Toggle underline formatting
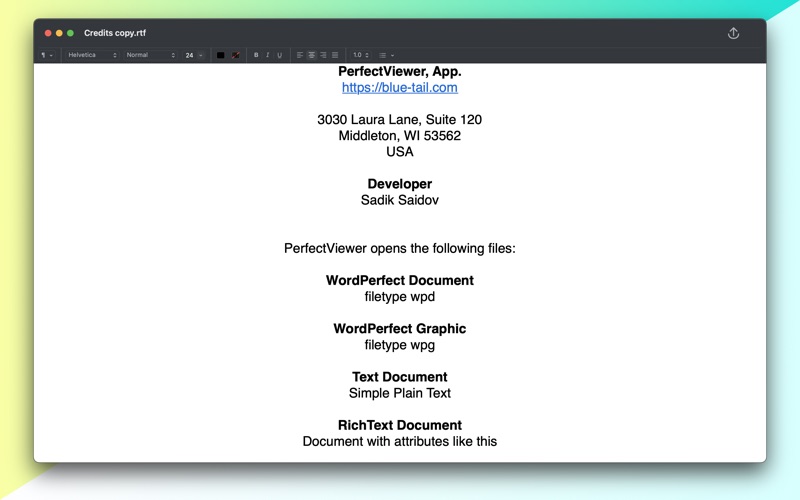The height and width of the screenshot is (500, 800). click(x=280, y=55)
